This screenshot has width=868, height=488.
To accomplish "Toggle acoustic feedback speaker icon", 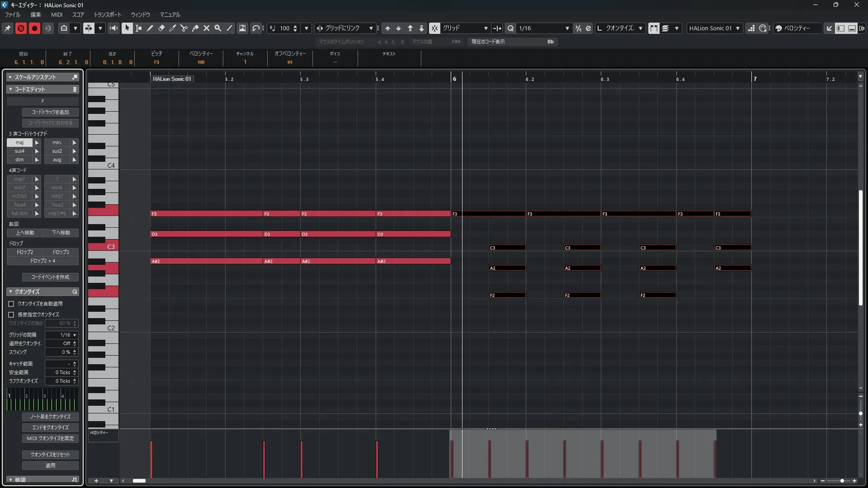I will click(113, 28).
